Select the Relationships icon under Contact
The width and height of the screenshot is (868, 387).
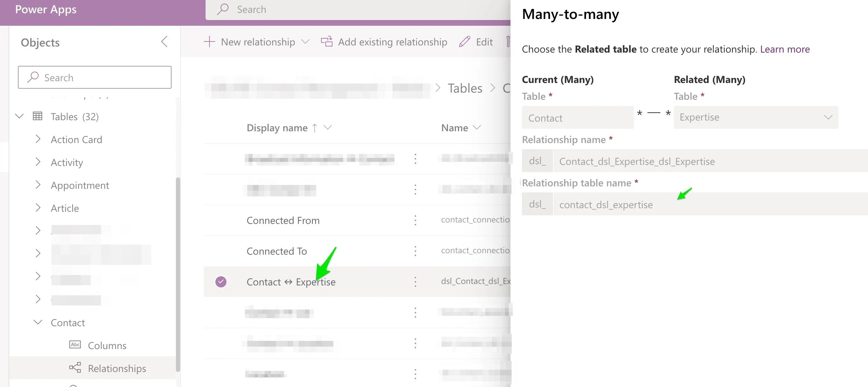(74, 368)
